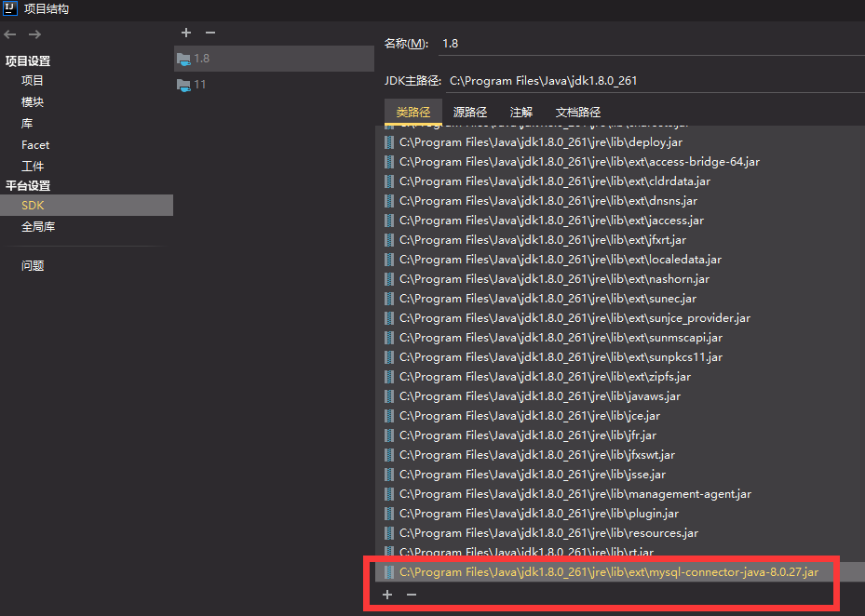Select sunmscapi.jar entry
Viewport: 865px width, 616px height.
click(x=620, y=338)
